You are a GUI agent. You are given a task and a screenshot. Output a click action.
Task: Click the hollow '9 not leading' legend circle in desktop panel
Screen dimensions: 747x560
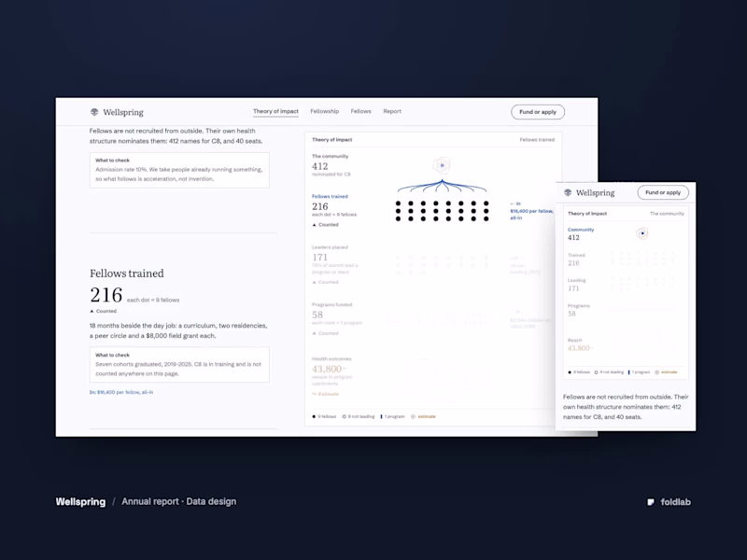tap(344, 416)
